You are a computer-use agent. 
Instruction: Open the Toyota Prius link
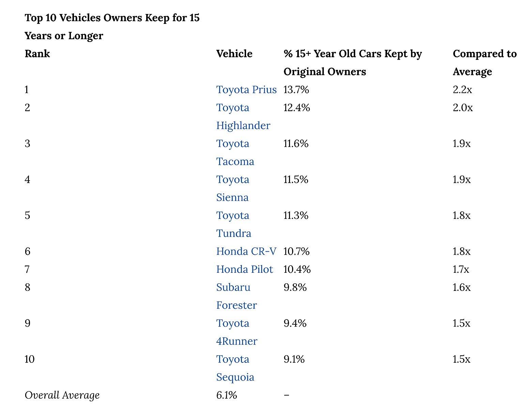click(246, 90)
